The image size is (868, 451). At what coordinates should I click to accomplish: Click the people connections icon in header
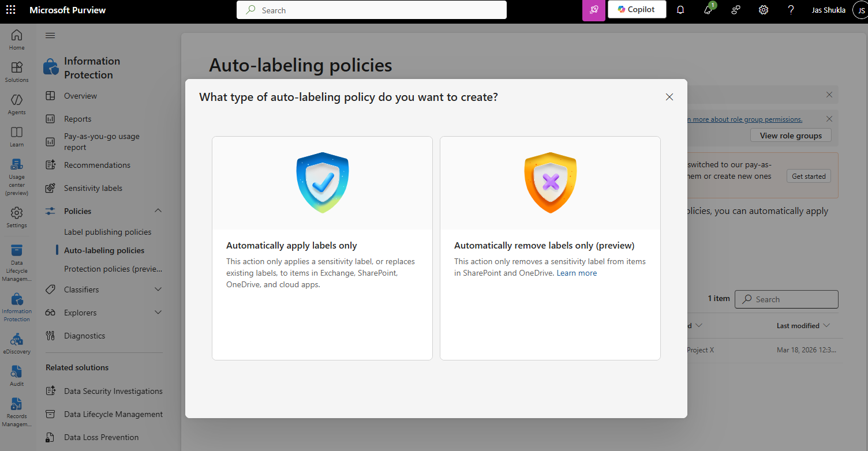click(736, 10)
